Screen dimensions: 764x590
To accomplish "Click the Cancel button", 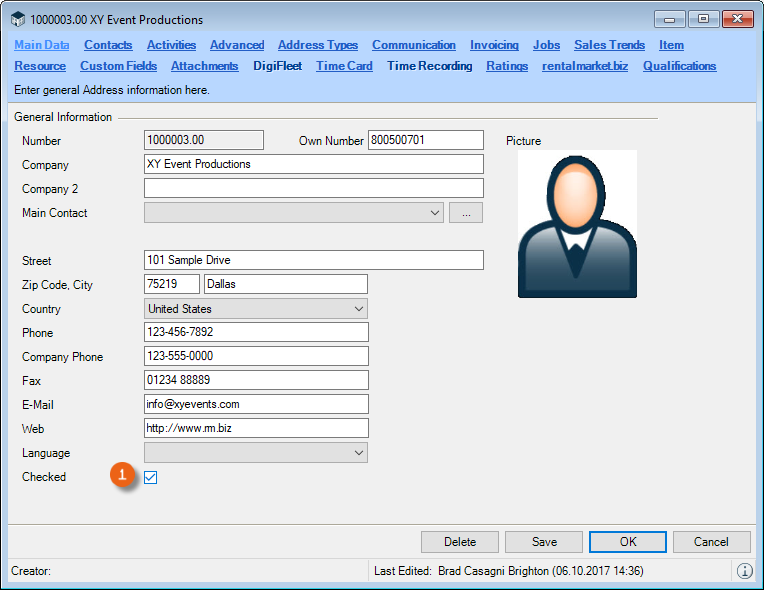I will click(711, 542).
